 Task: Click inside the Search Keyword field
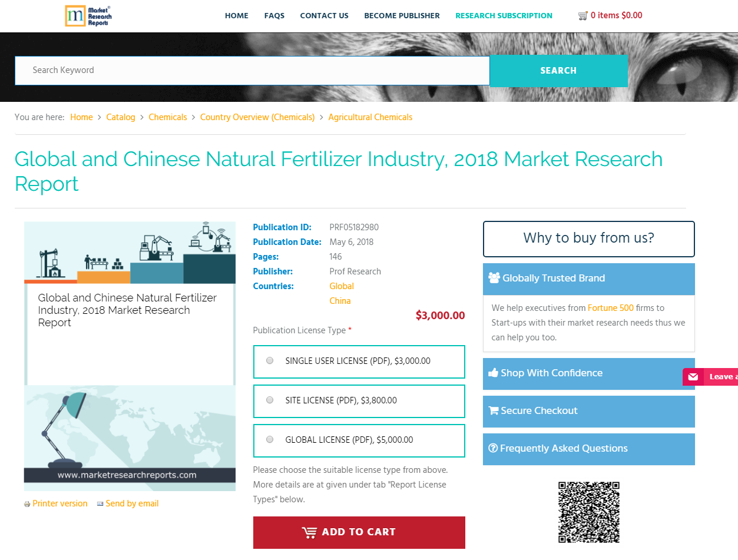(252, 71)
